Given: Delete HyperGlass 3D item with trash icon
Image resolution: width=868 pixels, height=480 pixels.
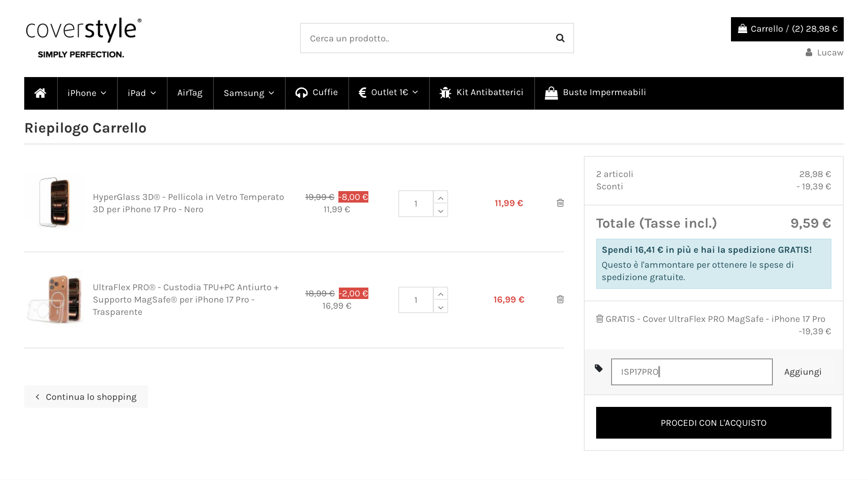Looking at the screenshot, I should [560, 203].
